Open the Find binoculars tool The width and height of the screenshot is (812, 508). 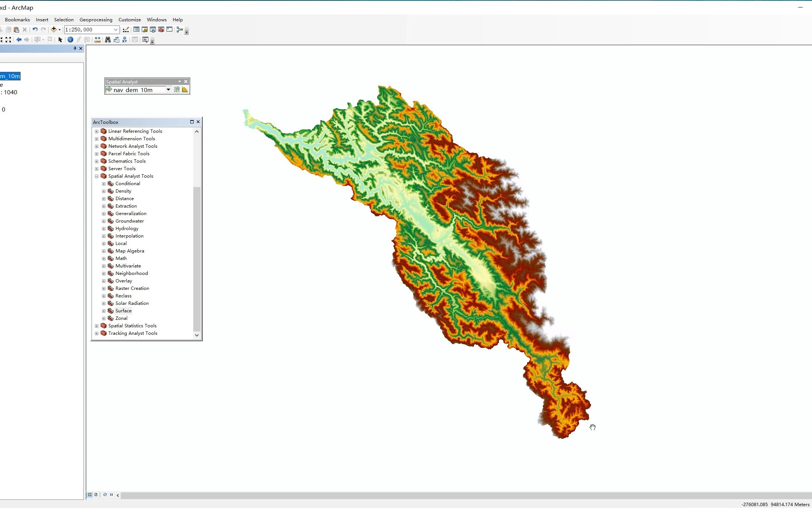point(108,40)
